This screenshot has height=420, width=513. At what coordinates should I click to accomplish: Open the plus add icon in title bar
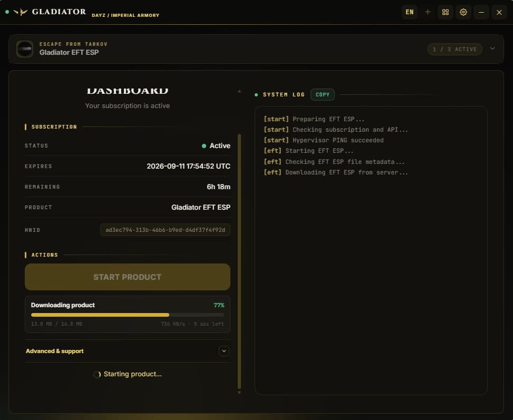click(427, 12)
